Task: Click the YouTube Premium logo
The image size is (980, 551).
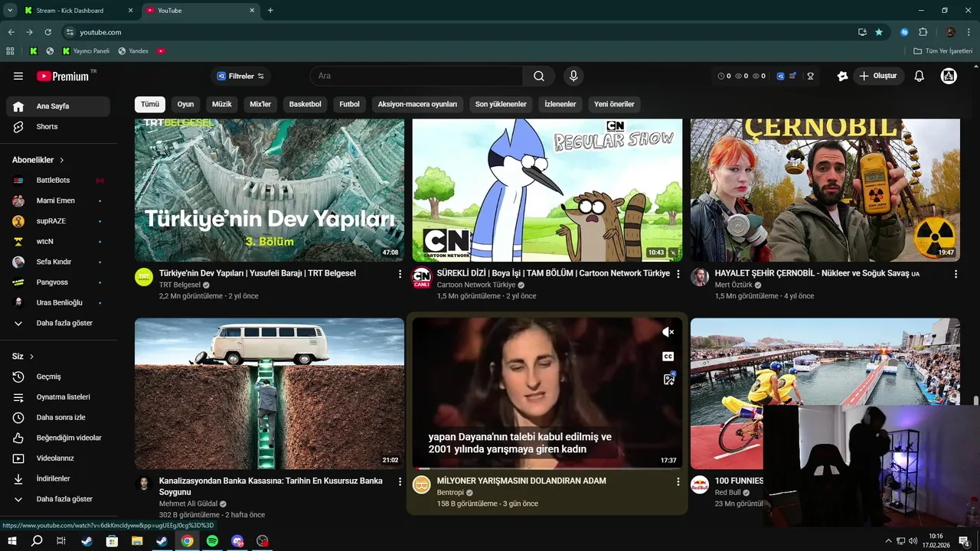Action: point(64,76)
